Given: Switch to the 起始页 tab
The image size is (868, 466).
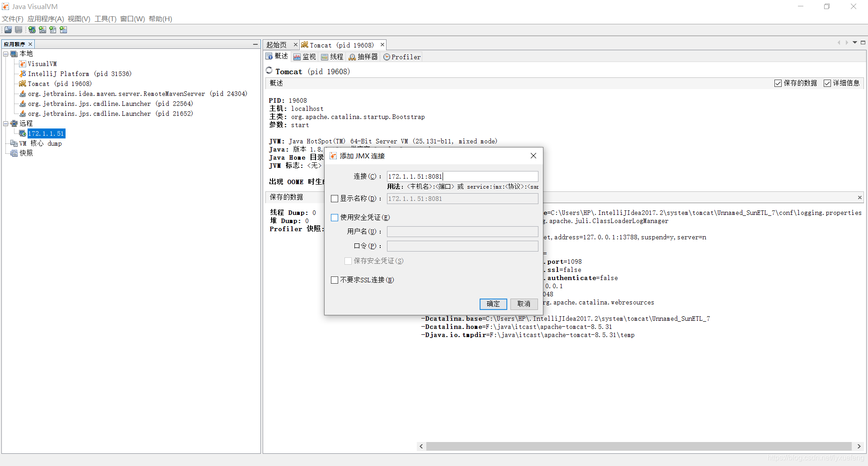Looking at the screenshot, I should coord(277,45).
